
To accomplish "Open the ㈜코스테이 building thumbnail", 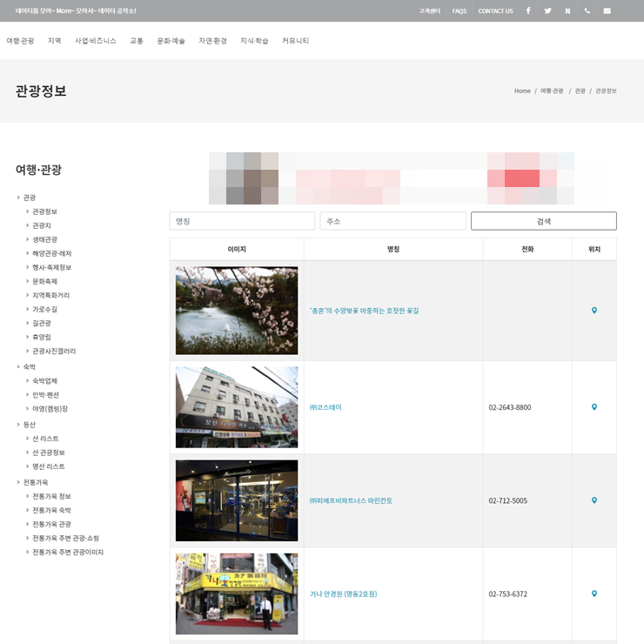I will 237,407.
